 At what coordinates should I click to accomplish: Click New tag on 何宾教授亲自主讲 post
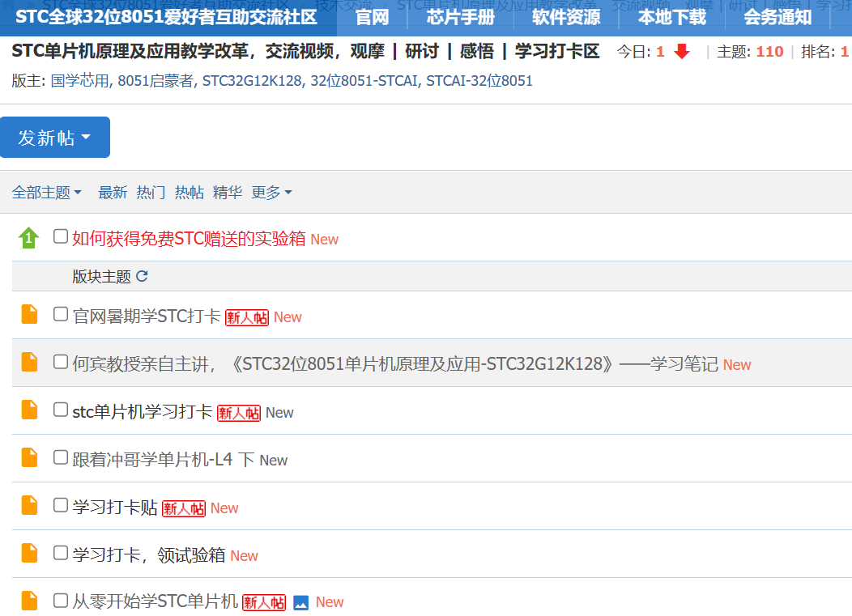[x=737, y=365]
